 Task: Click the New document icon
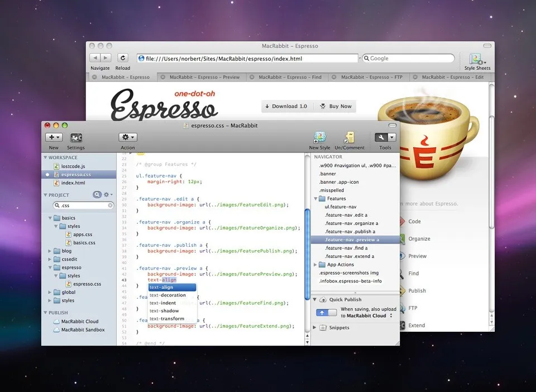[x=52, y=137]
